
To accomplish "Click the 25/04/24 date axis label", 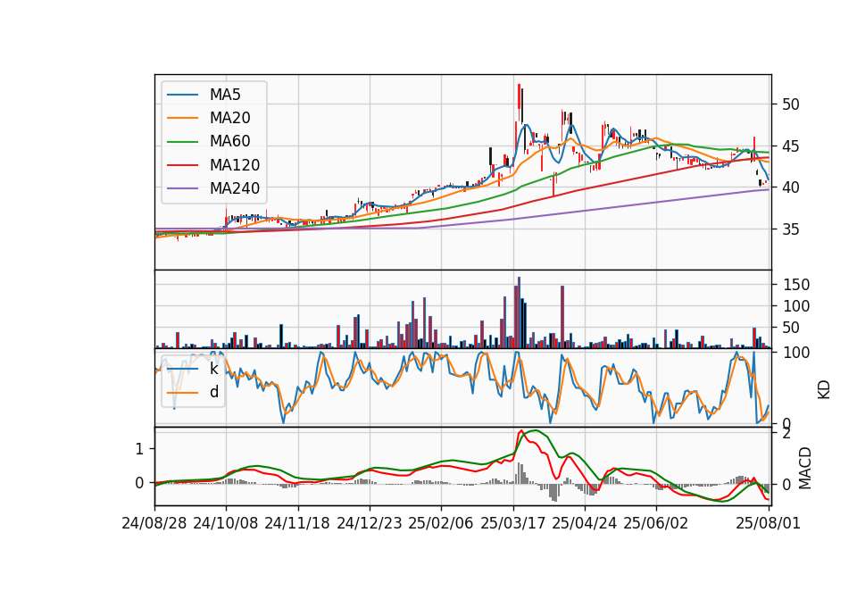I will [584, 523].
